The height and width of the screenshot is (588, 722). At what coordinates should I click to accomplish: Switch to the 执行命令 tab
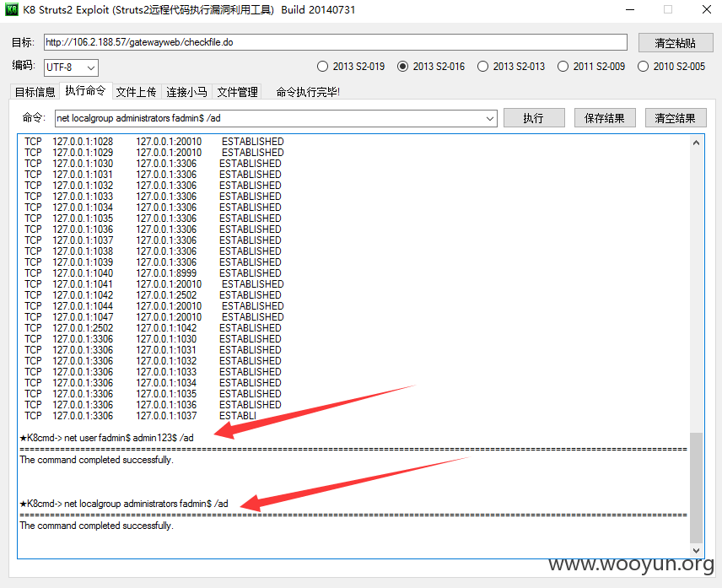point(86,91)
